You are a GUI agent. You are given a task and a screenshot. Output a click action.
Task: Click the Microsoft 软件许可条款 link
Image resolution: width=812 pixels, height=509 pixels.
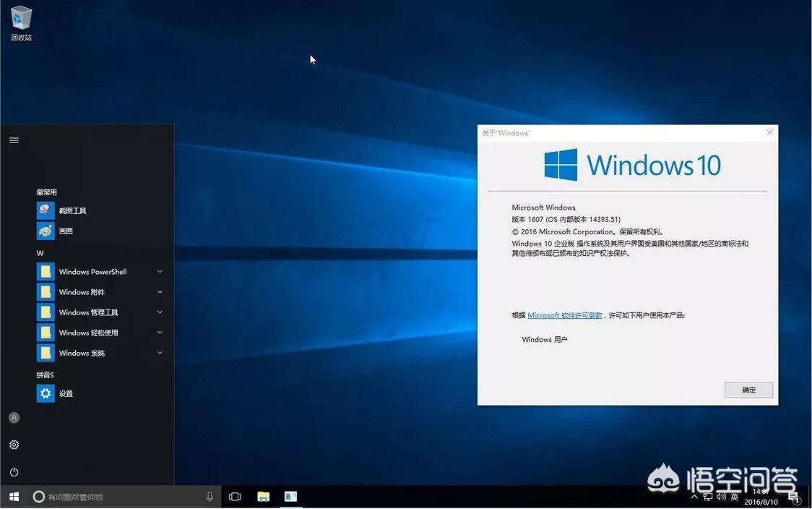click(564, 315)
